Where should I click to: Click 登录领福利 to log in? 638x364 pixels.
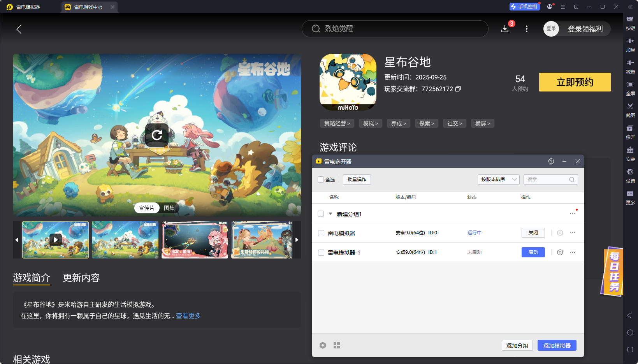(585, 29)
